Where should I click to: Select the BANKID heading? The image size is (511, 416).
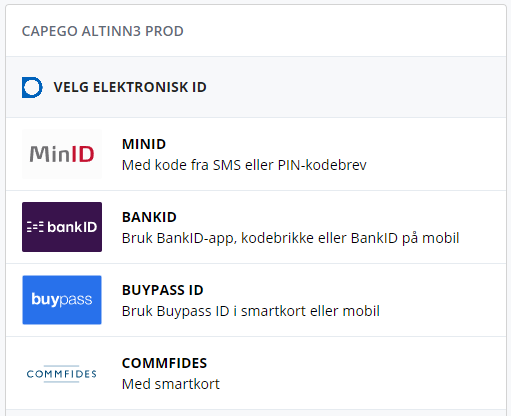point(149,217)
